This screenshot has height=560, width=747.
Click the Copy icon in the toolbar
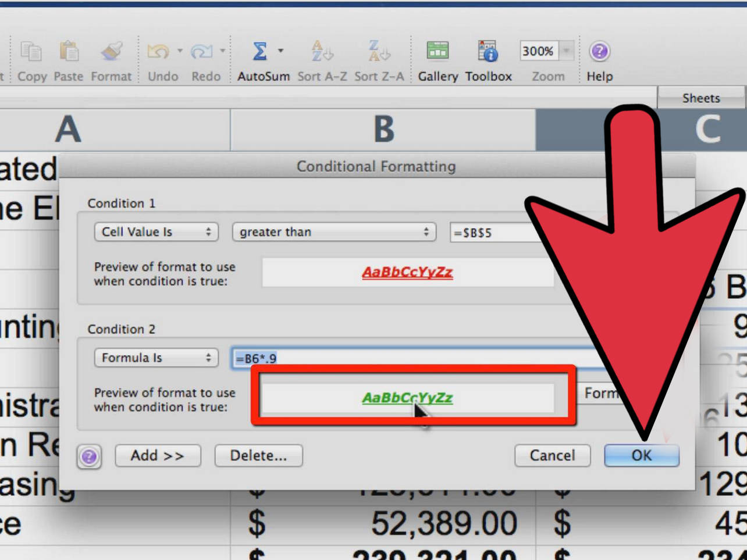pos(32,52)
